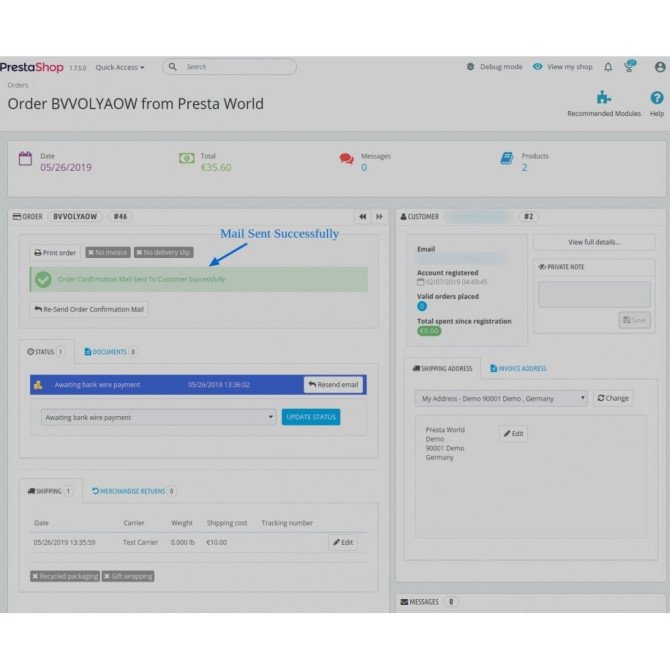
Task: Open the order status dropdown
Action: click(159, 417)
